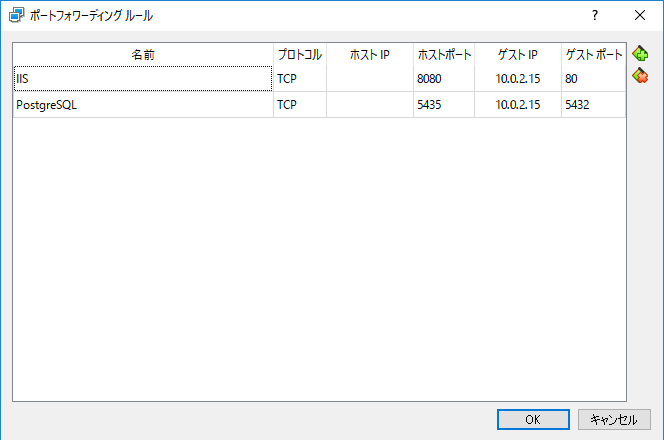Viewport: 664px width, 440px height.
Task: Select the host port 5435 cell
Action: tap(443, 105)
